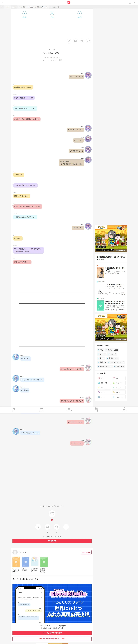Open bottom three-dot more options circle
Image resolution: width=138 pixels, height=644 pixels.
(66, 527)
